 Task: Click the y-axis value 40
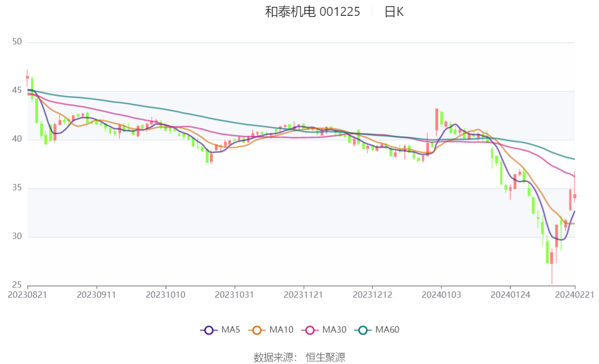17,139
